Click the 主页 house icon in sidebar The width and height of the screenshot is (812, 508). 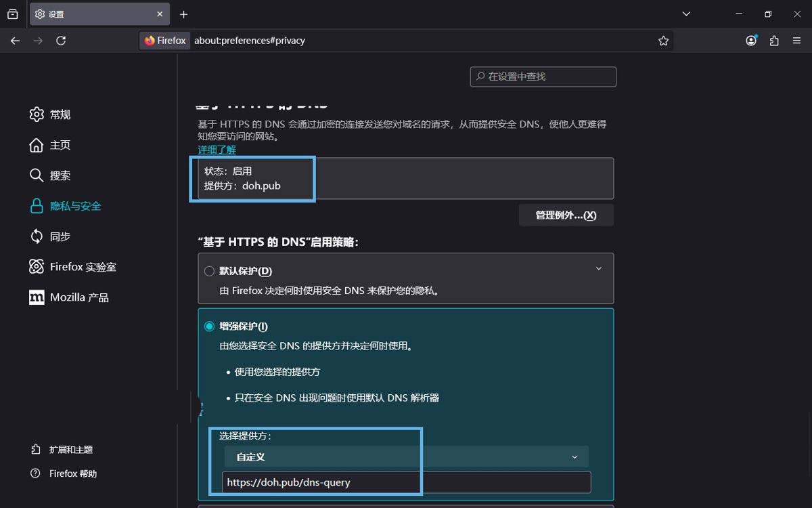pyautogui.click(x=37, y=145)
